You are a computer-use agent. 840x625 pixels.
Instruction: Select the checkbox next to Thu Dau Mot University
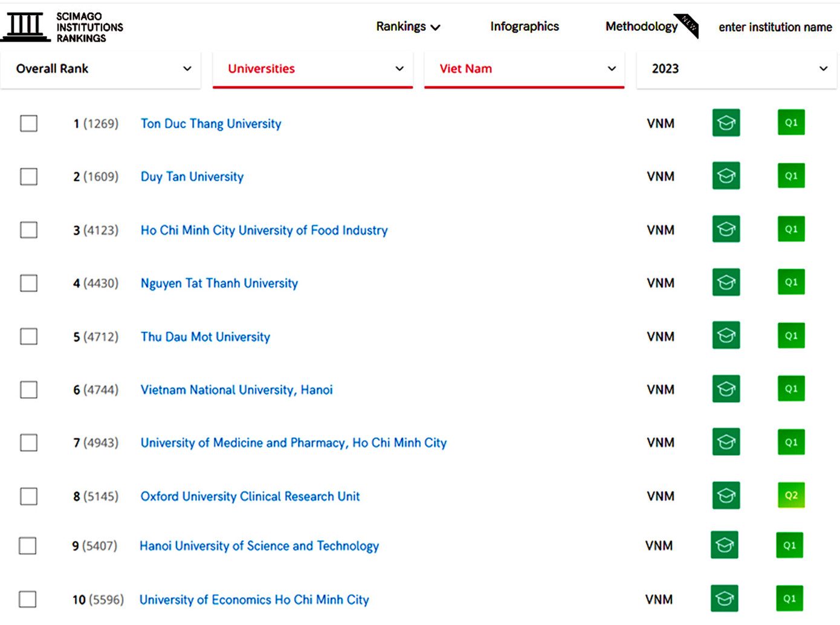[28, 337]
